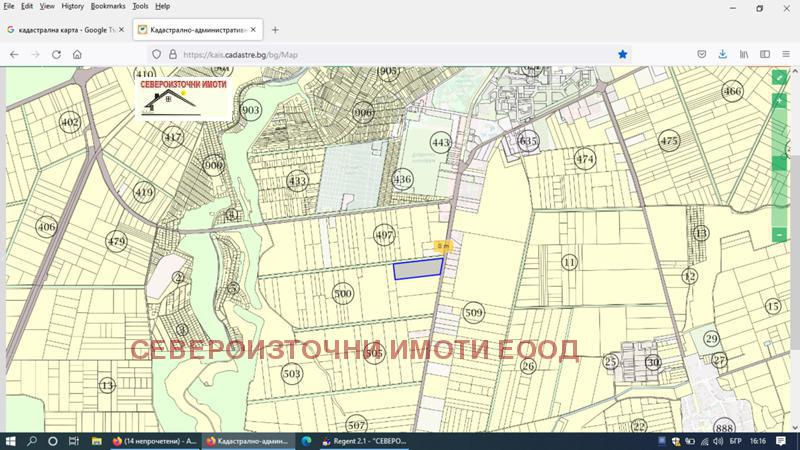
Task: Click the zoom slider handle on map
Action: [780, 163]
